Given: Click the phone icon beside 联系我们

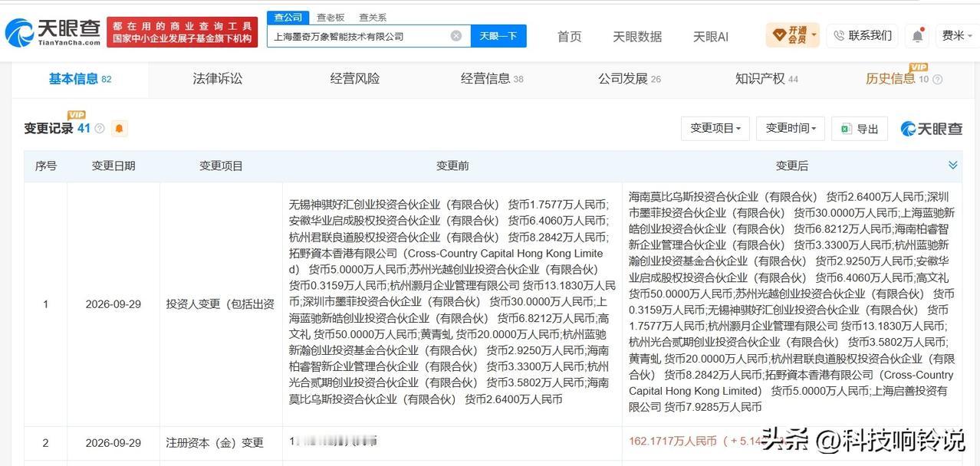Looking at the screenshot, I should [839, 35].
